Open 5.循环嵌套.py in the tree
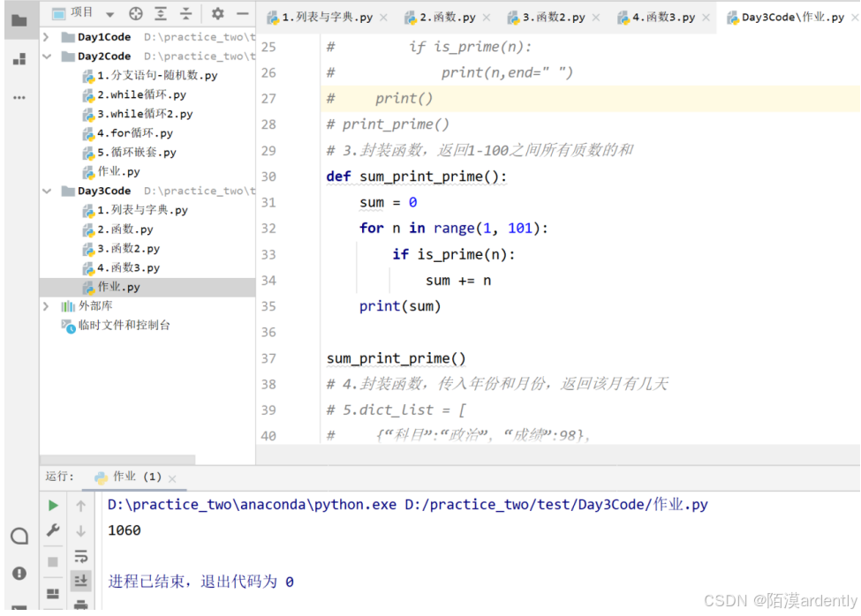861x616 pixels. click(130, 153)
